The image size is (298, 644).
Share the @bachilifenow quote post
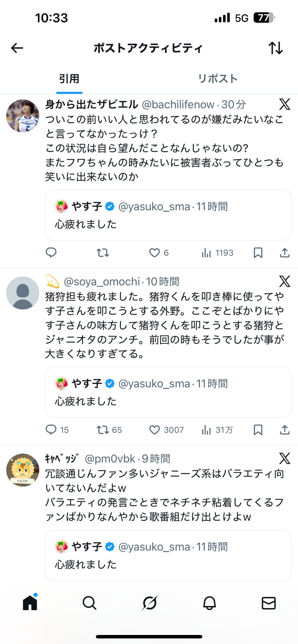click(x=285, y=253)
